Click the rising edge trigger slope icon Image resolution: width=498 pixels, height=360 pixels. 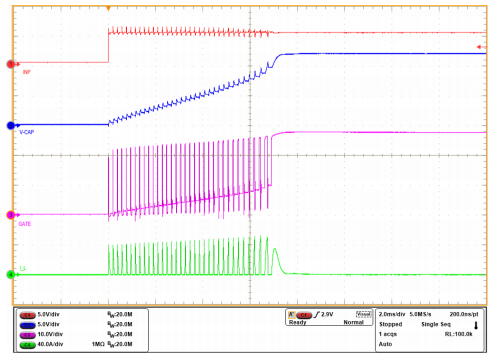tap(316, 314)
